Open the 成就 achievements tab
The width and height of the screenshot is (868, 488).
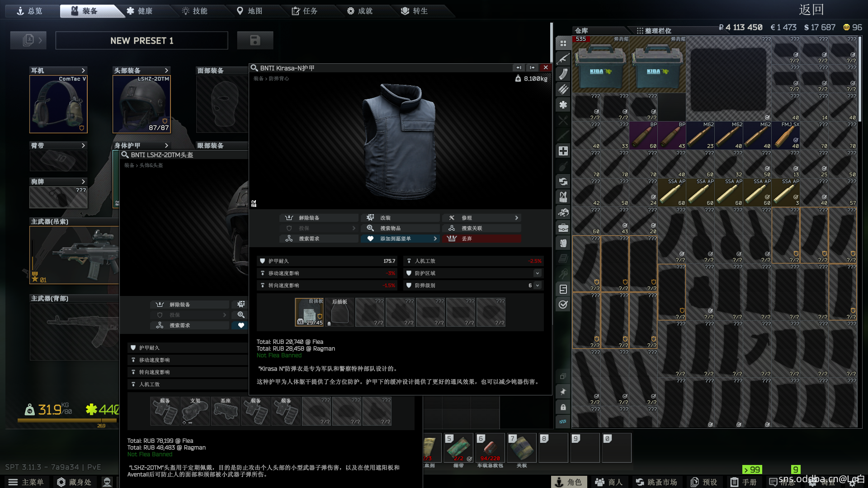[x=360, y=11]
